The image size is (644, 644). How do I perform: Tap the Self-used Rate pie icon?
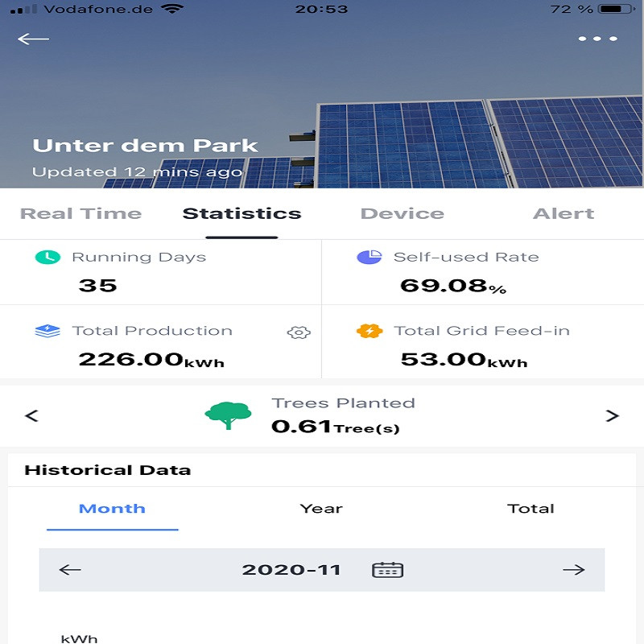click(369, 258)
